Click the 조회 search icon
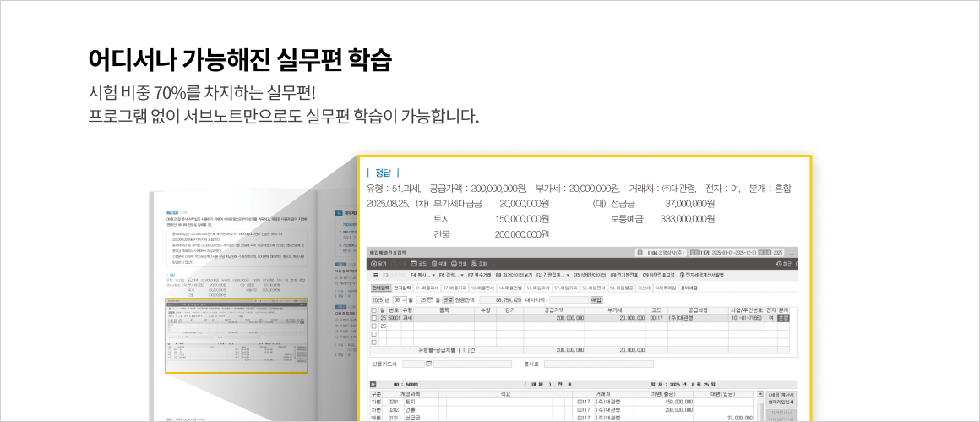 475,264
